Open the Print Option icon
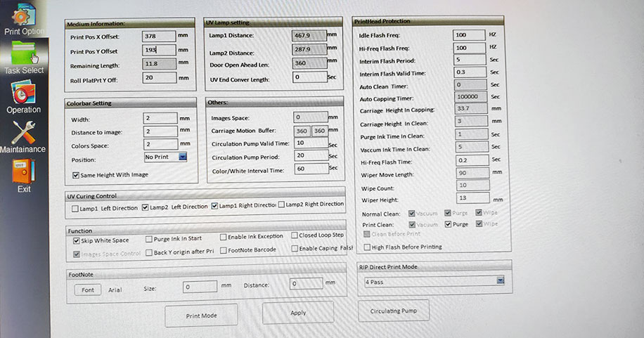The width and height of the screenshot is (644, 338). click(22, 15)
